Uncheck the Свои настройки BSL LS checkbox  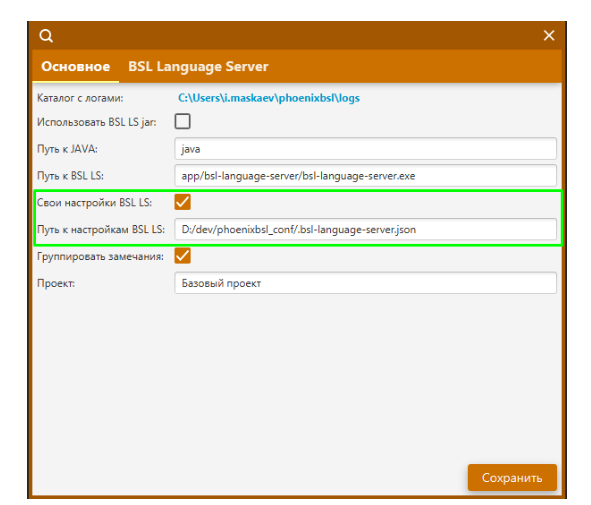[x=182, y=202]
